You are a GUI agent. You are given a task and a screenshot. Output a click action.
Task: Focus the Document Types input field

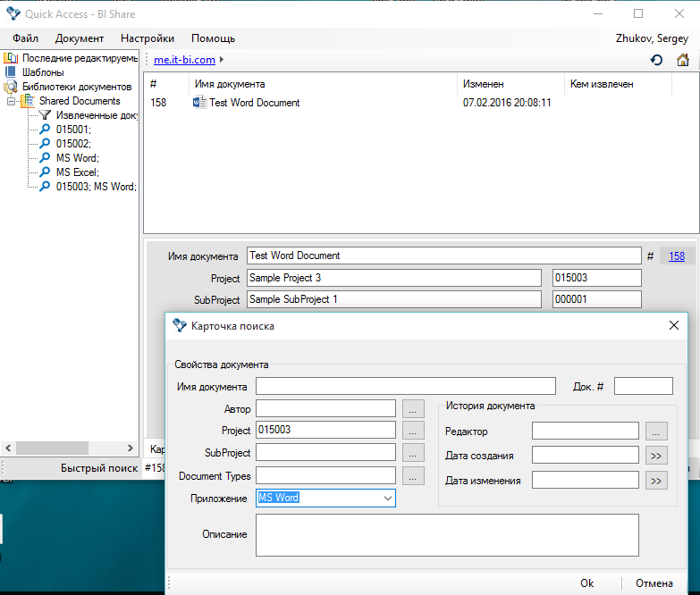(x=325, y=475)
